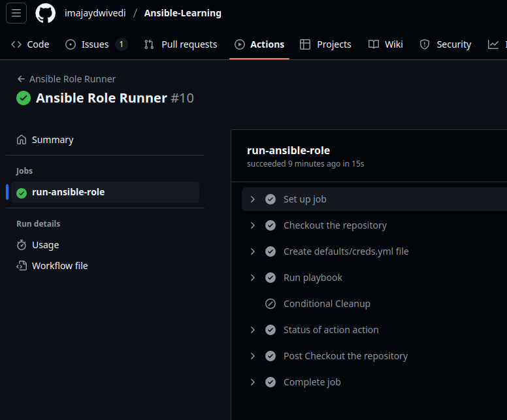Click the GitHub Octocat logo

(x=45, y=13)
